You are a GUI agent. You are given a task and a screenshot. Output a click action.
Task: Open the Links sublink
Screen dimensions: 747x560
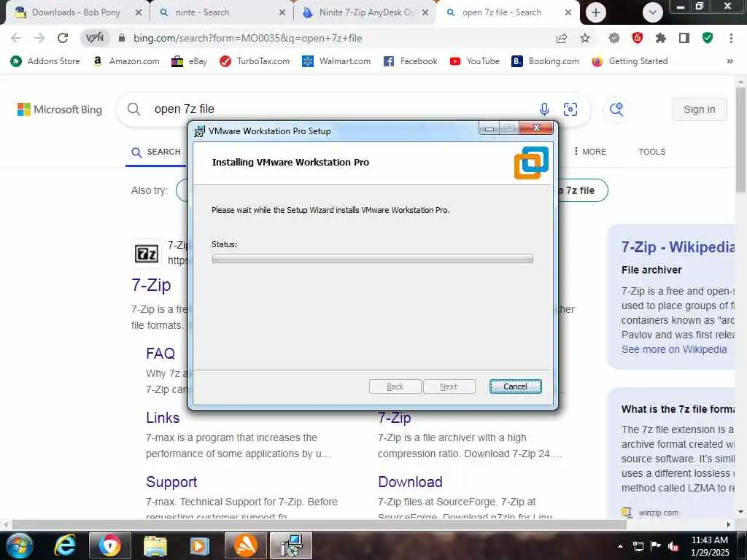163,418
